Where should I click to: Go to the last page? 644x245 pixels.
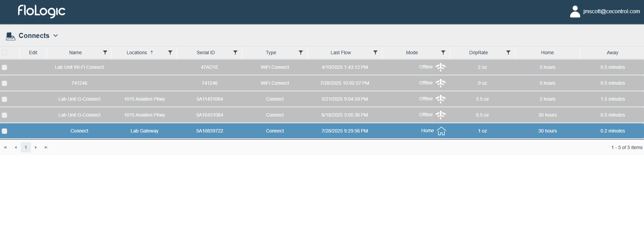[46, 147]
